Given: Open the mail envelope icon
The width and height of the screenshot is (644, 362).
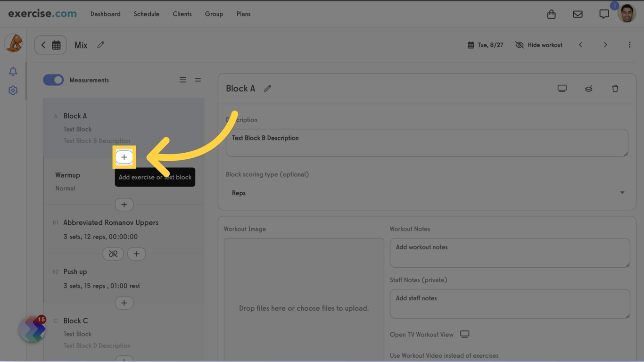Looking at the screenshot, I should point(578,14).
